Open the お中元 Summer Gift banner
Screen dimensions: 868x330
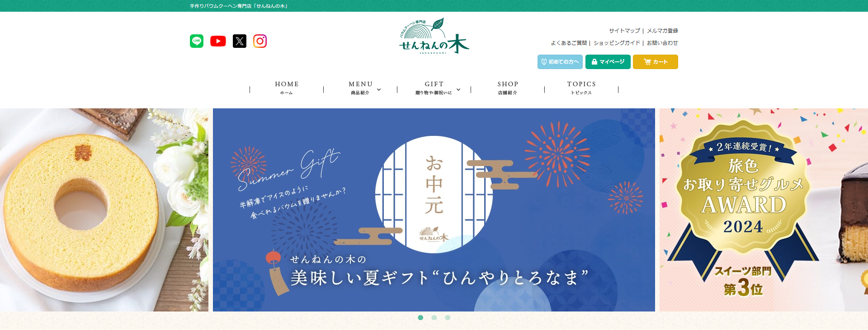click(434, 210)
